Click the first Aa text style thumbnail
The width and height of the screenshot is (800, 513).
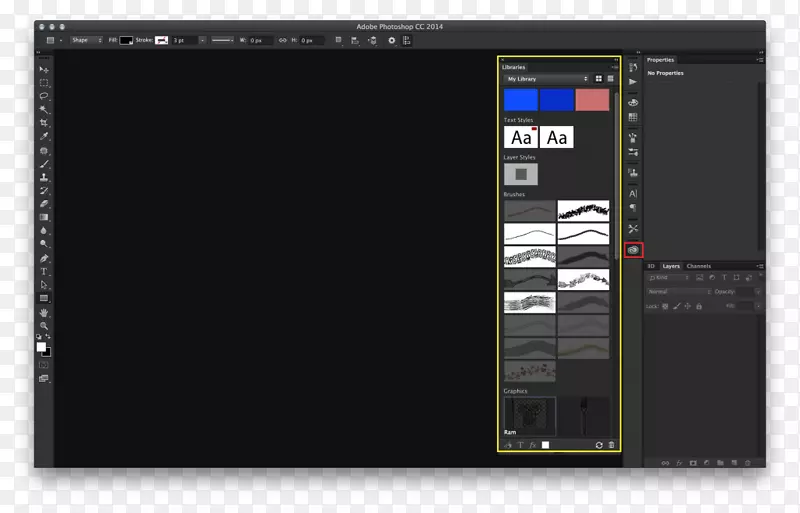521,138
